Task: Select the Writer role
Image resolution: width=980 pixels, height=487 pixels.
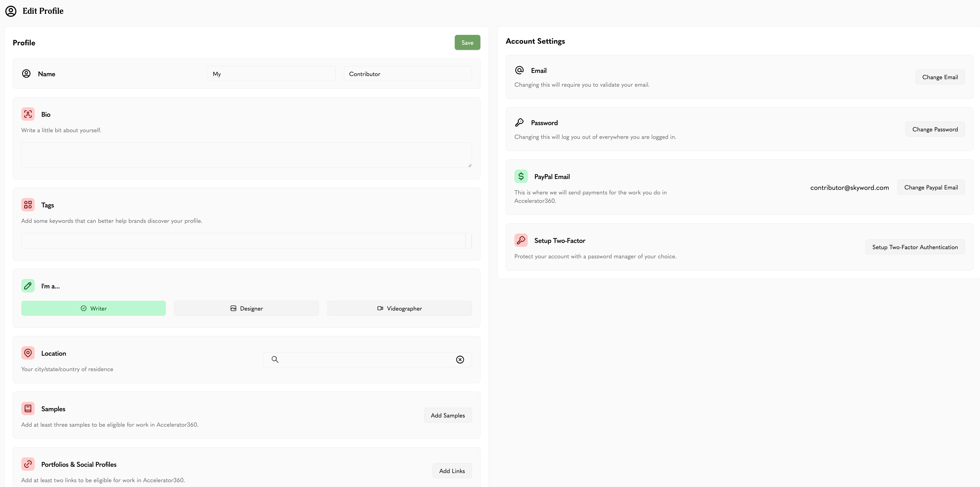Action: tap(93, 308)
